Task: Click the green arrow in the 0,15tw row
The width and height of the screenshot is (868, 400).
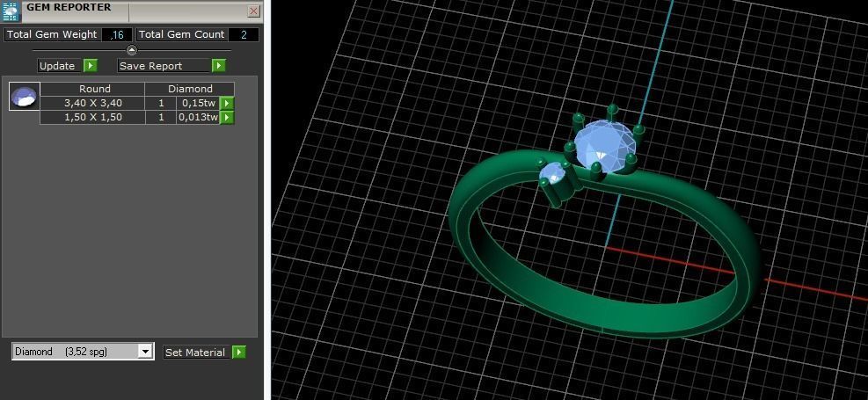Action: (227, 103)
